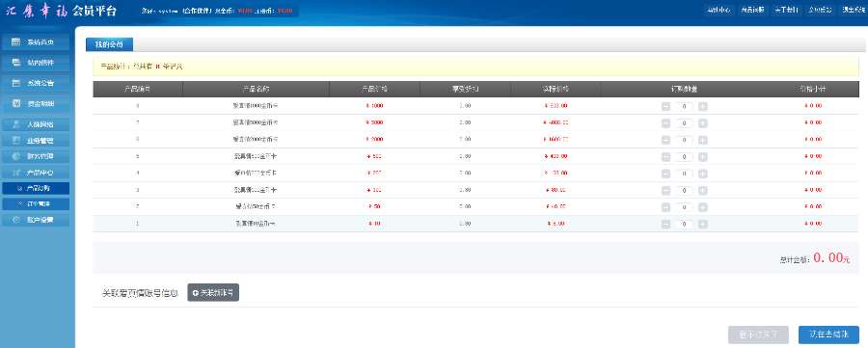
Task: Switch to the 我的会员 tab
Action: pos(109,44)
